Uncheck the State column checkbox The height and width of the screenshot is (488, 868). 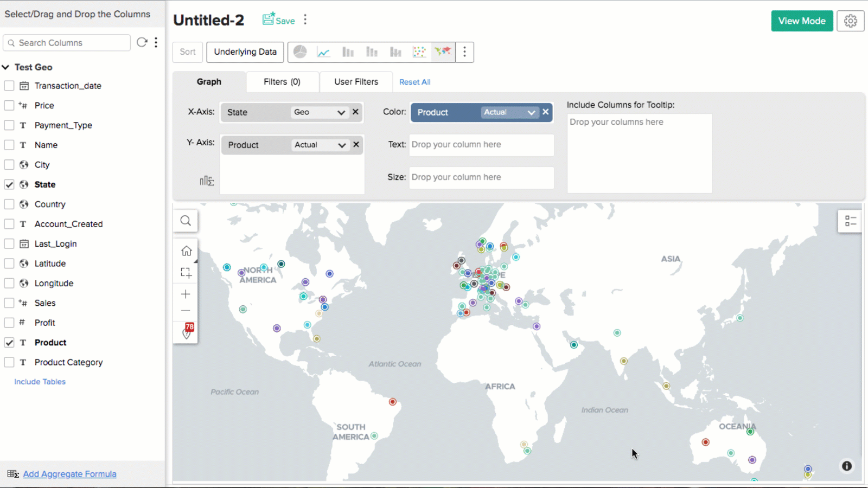[x=9, y=184]
